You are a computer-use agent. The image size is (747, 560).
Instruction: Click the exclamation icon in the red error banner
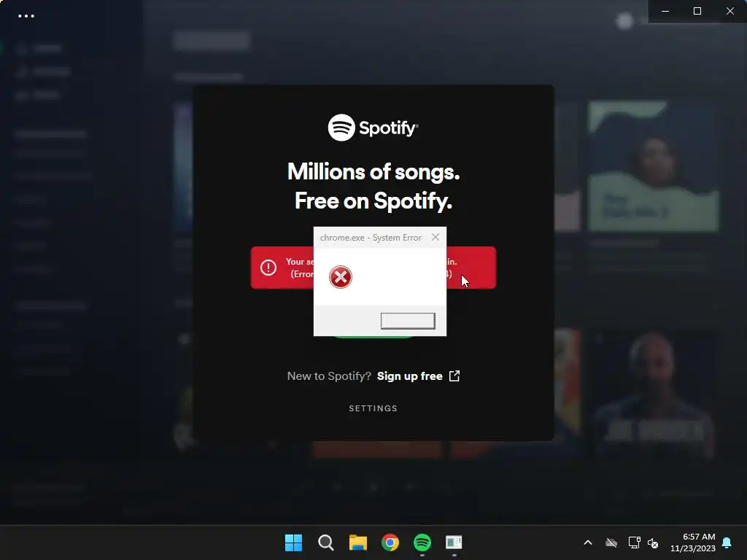coord(268,268)
